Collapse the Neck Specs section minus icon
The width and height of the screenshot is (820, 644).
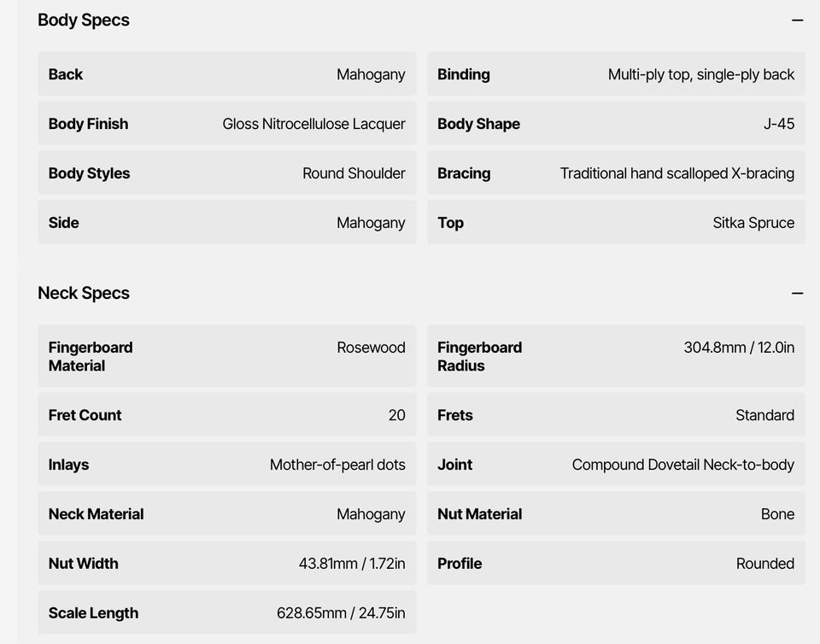click(x=797, y=293)
